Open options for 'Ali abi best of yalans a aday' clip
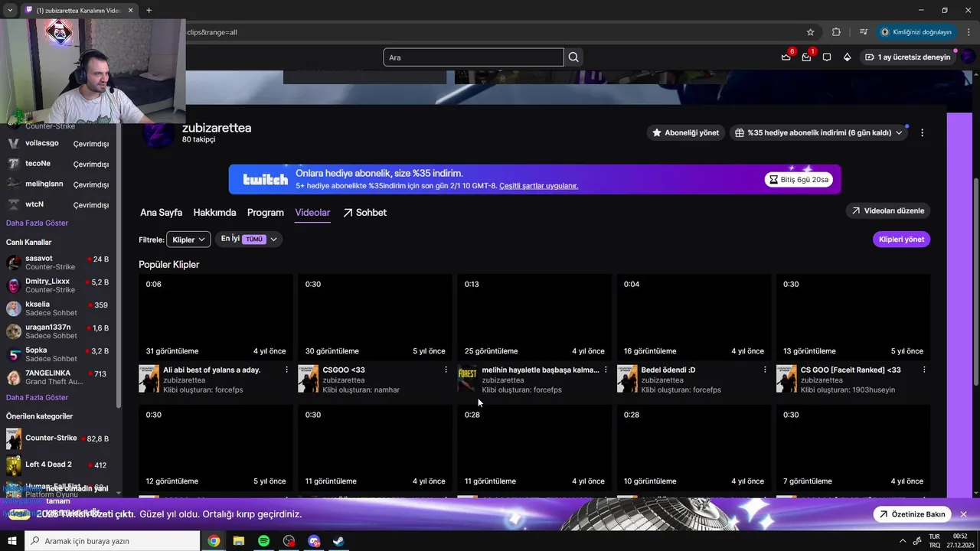The height and width of the screenshot is (551, 980). [x=286, y=370]
